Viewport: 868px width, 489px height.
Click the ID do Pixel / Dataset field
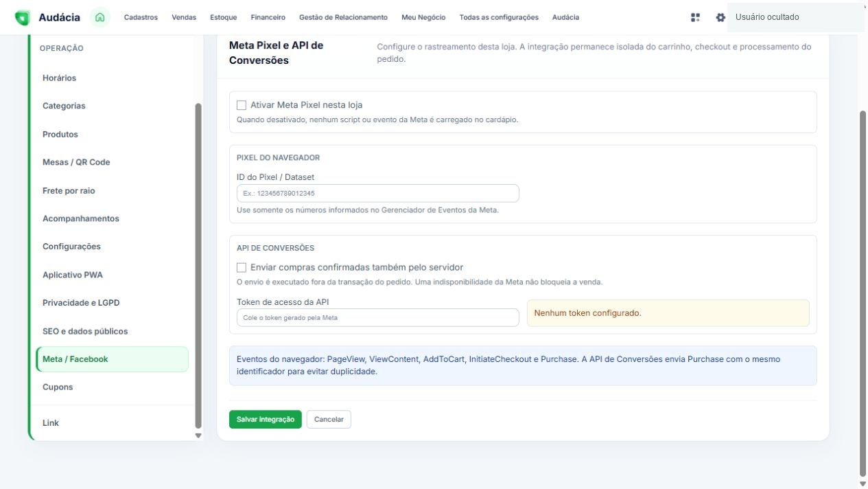[377, 194]
